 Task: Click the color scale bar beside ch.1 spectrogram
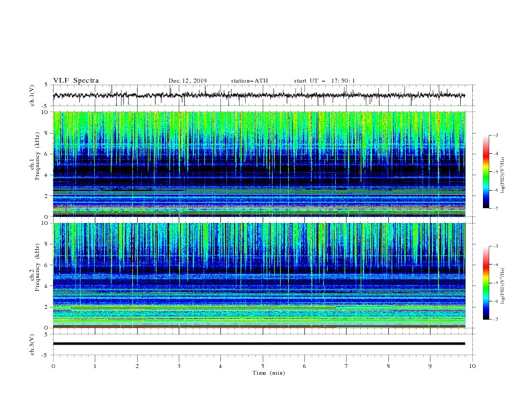pyautogui.click(x=486, y=172)
